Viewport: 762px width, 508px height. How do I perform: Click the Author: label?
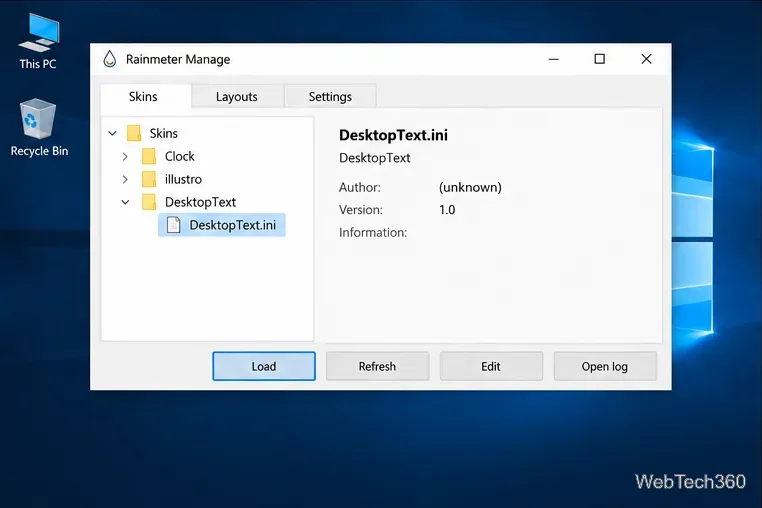[x=360, y=187]
